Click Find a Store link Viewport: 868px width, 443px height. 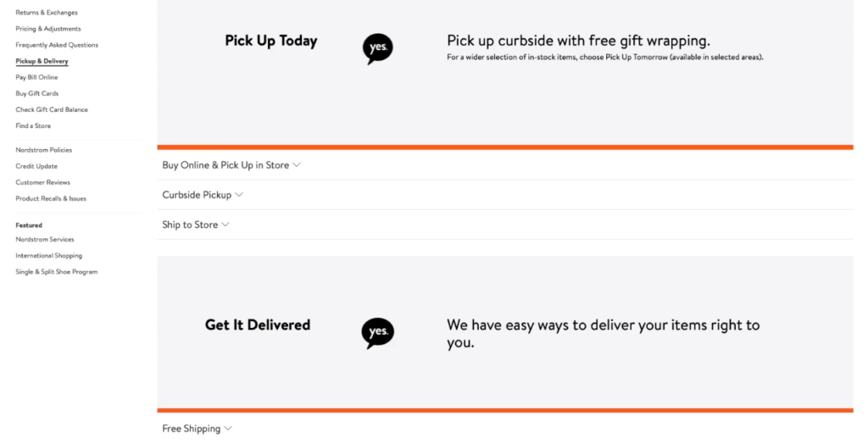coord(33,125)
